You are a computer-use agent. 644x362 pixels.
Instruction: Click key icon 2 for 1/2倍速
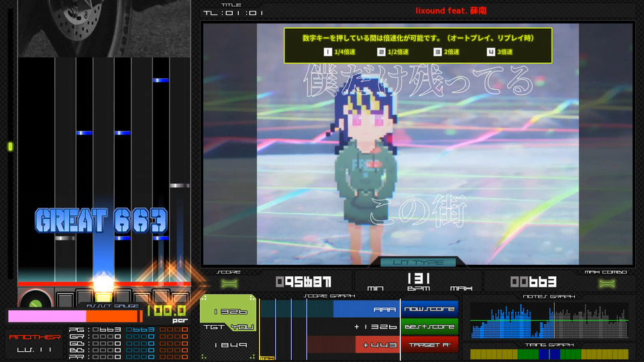[381, 52]
